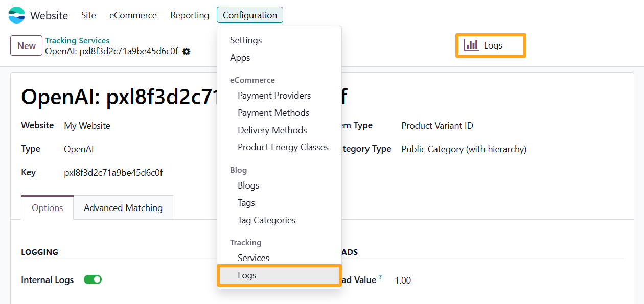The width and height of the screenshot is (644, 304).
Task: Click the New button
Action: click(26, 45)
